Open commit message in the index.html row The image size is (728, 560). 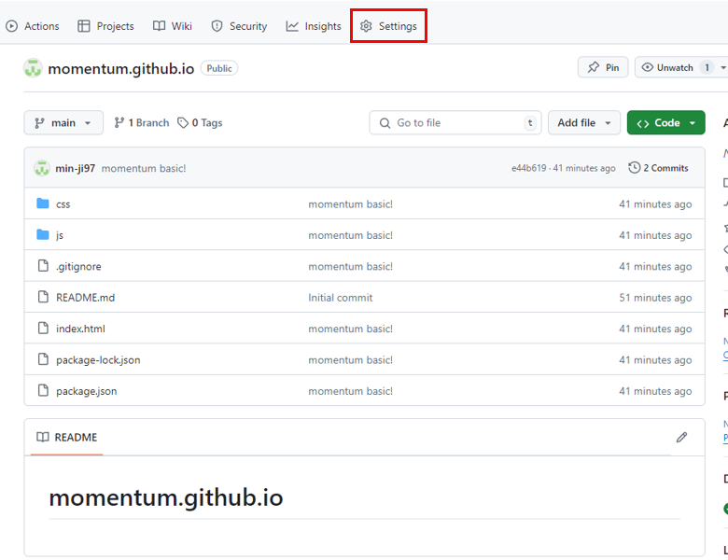coord(351,329)
